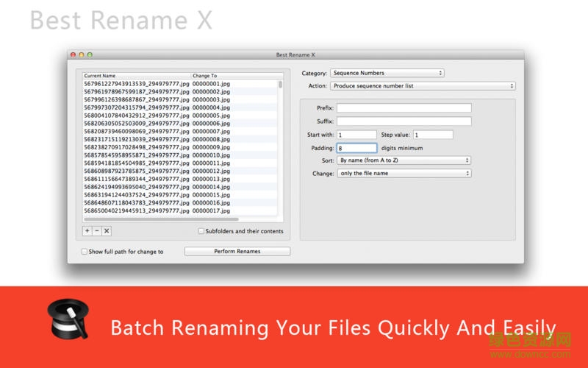Click the green zoom window button
This screenshot has height=368, width=588.
pyautogui.click(x=90, y=55)
